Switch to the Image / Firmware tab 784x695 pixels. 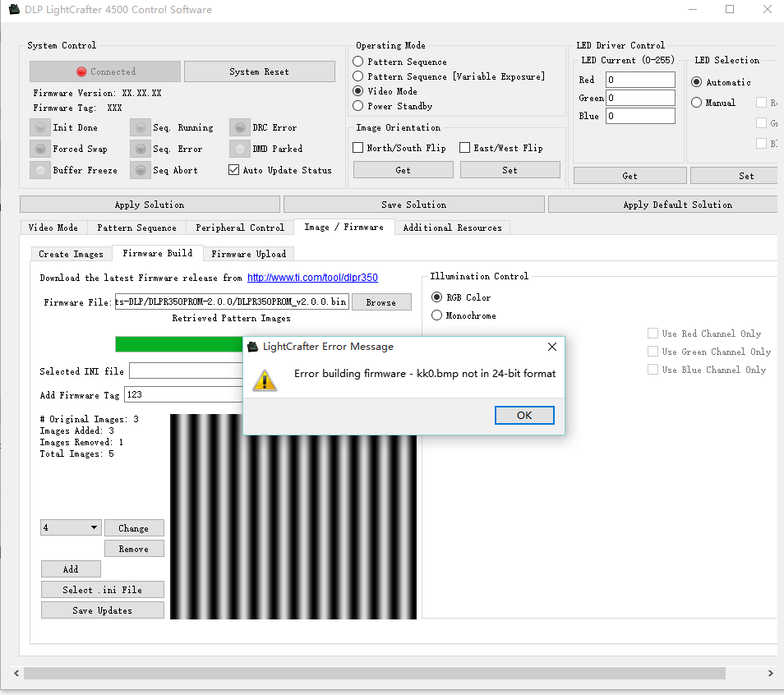[344, 227]
